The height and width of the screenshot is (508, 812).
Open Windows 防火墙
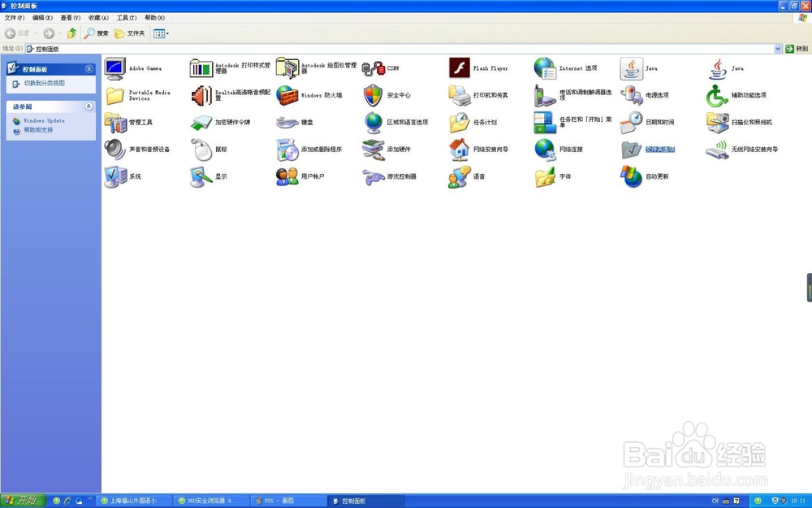309,95
